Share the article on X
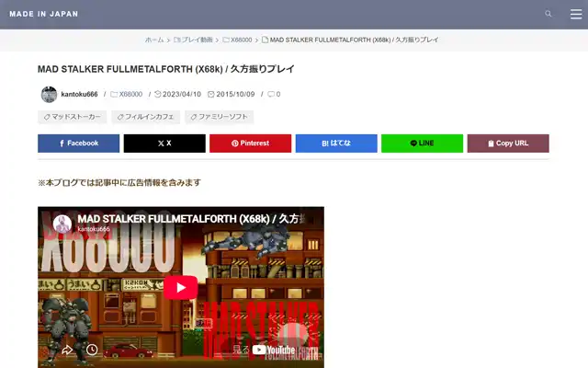 [164, 144]
